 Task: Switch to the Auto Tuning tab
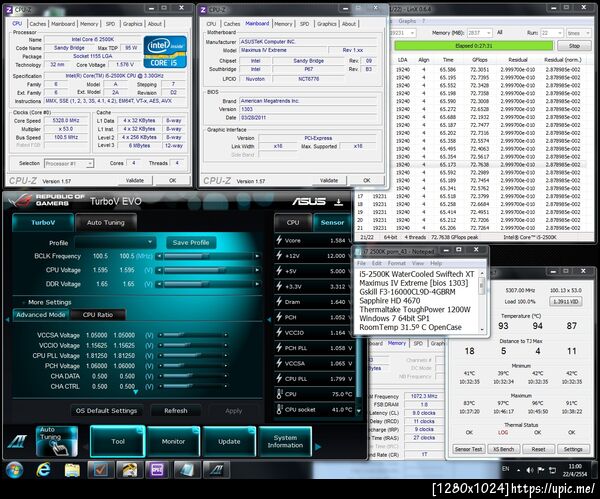pyautogui.click(x=106, y=222)
